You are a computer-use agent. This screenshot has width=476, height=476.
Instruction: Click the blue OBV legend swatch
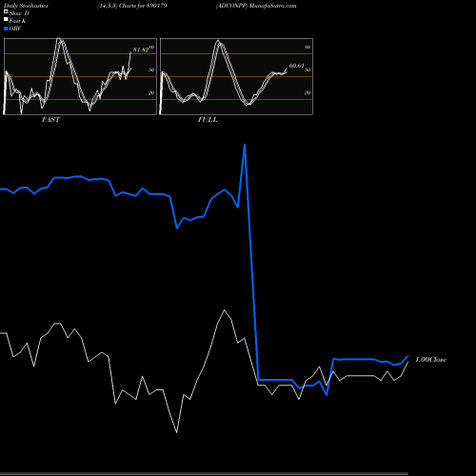click(6, 29)
